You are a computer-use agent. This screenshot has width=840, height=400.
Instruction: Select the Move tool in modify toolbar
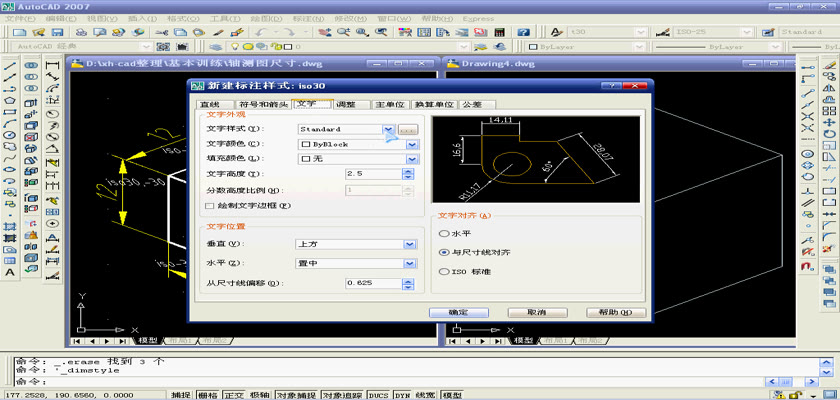(x=829, y=123)
